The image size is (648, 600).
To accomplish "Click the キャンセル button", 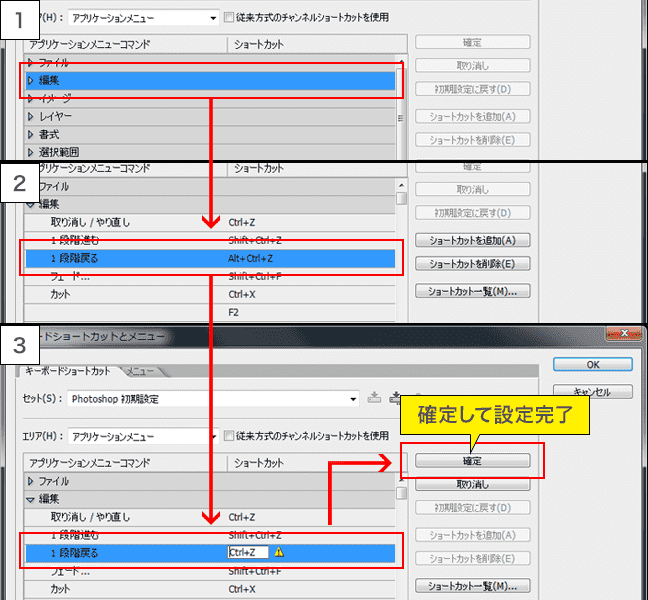I will click(593, 392).
